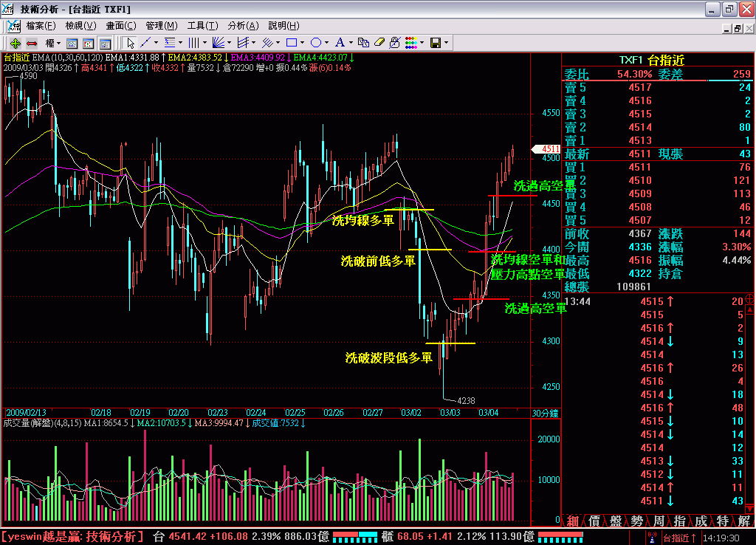Image resolution: width=756 pixels, height=545 pixels.
Task: Expand the color palette dropdown arrow
Action: pyautogui.click(x=422, y=44)
